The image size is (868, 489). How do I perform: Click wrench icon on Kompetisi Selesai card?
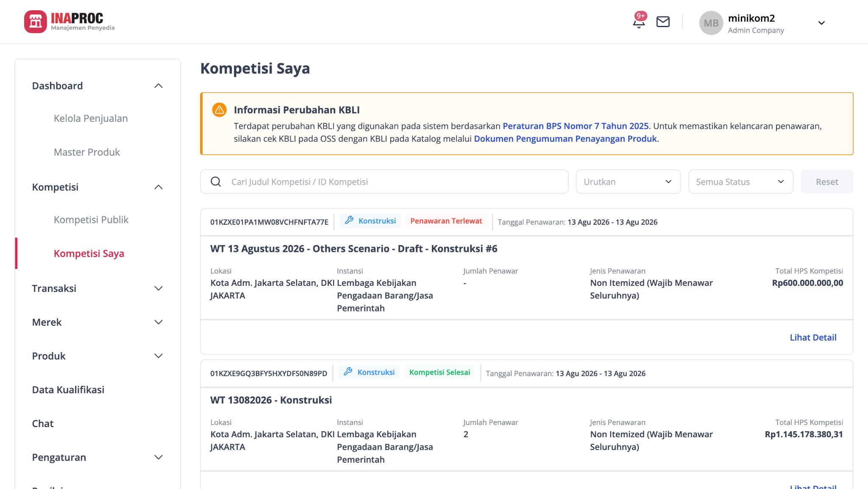point(348,372)
